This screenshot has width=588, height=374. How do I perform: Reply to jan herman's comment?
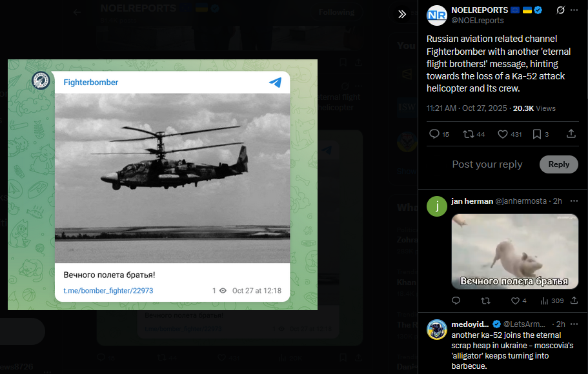[456, 300]
